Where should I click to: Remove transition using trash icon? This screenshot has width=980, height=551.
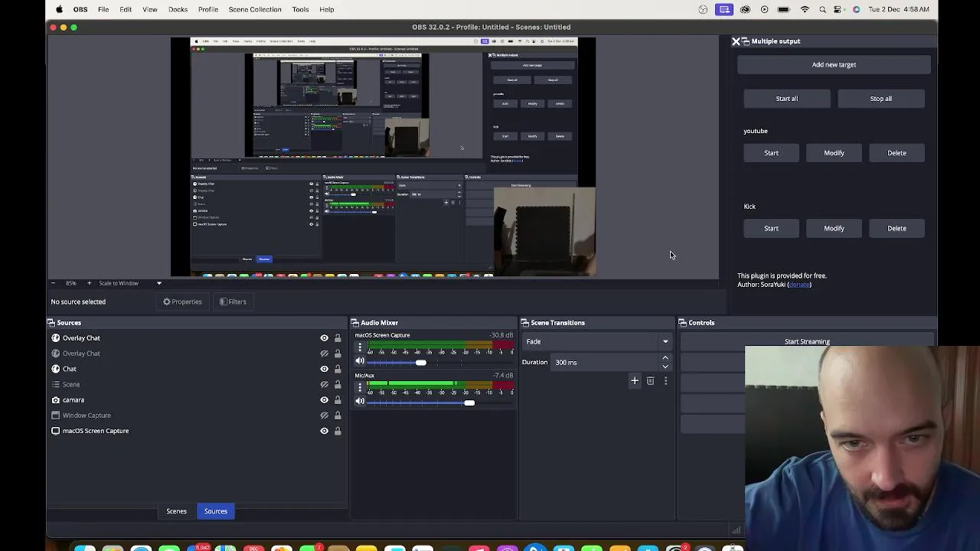tap(650, 380)
